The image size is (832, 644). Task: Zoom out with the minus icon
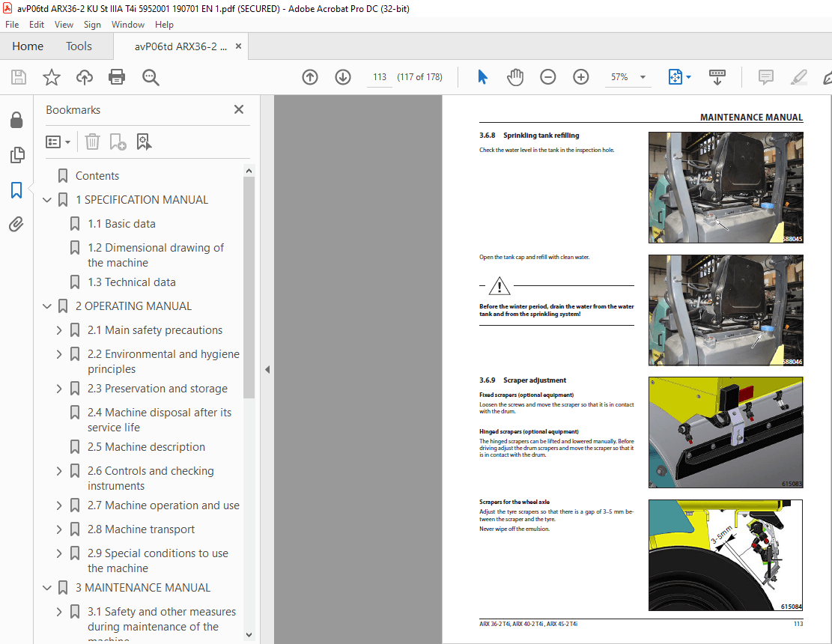[x=547, y=76]
